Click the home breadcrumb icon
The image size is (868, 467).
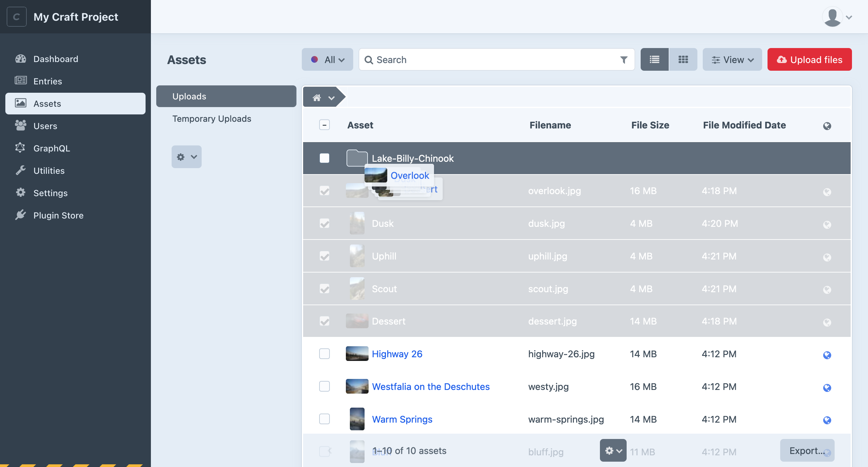tap(316, 97)
